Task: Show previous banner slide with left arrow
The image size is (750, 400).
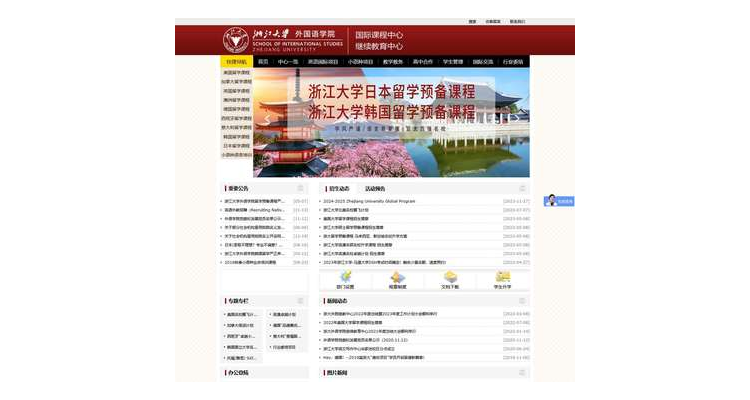Action: 267,119
